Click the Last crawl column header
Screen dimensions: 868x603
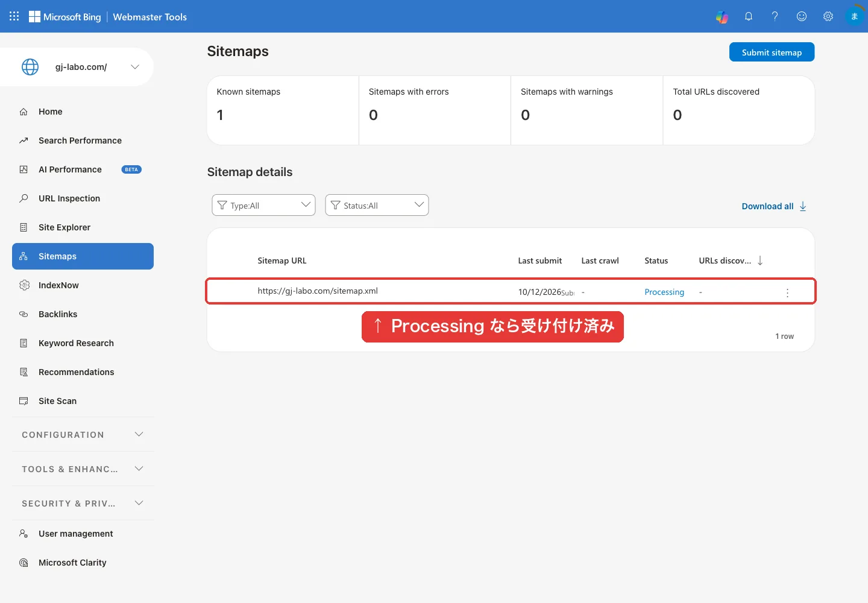600,260
